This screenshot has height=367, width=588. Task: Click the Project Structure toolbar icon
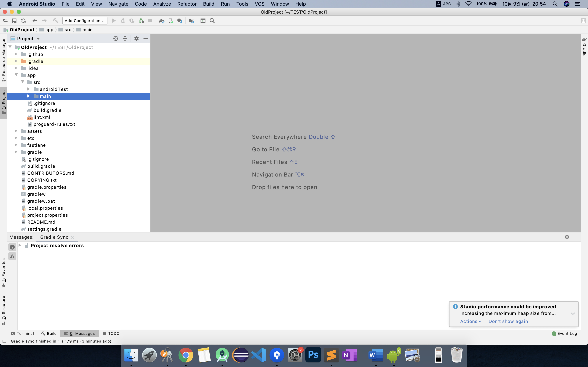tap(191, 21)
